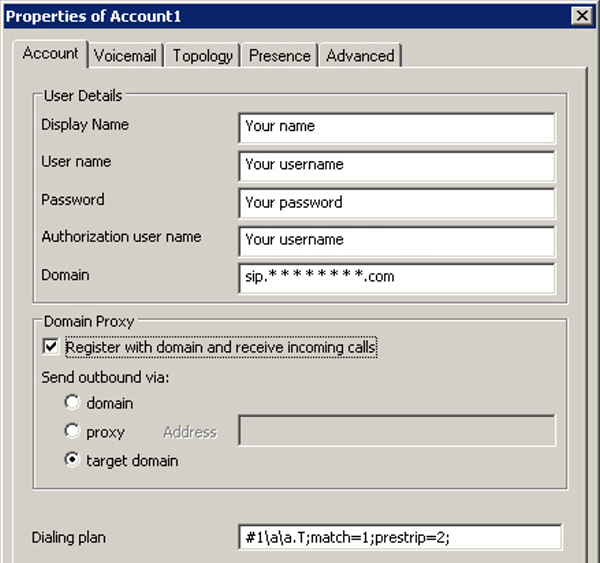Click the target domain option label

coord(132,461)
